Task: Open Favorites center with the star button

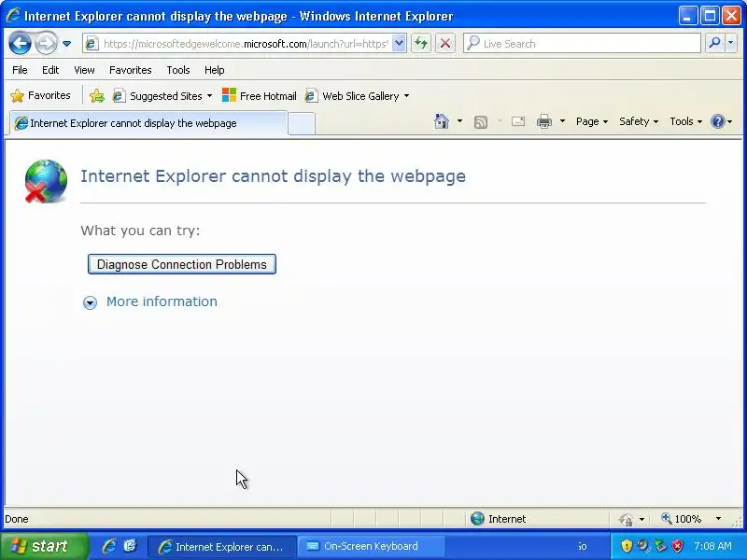Action: tap(40, 96)
